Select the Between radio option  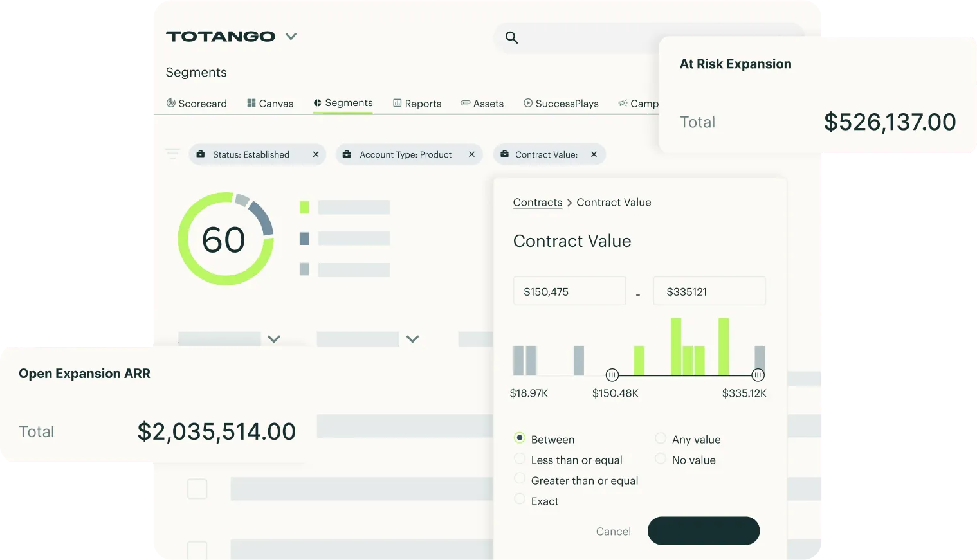click(520, 438)
